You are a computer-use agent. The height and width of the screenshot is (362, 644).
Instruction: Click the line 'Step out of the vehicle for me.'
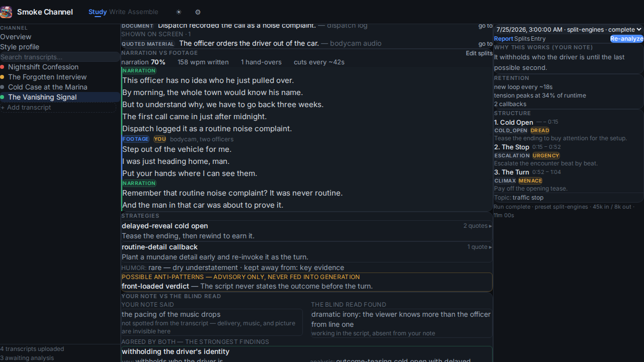tap(176, 149)
